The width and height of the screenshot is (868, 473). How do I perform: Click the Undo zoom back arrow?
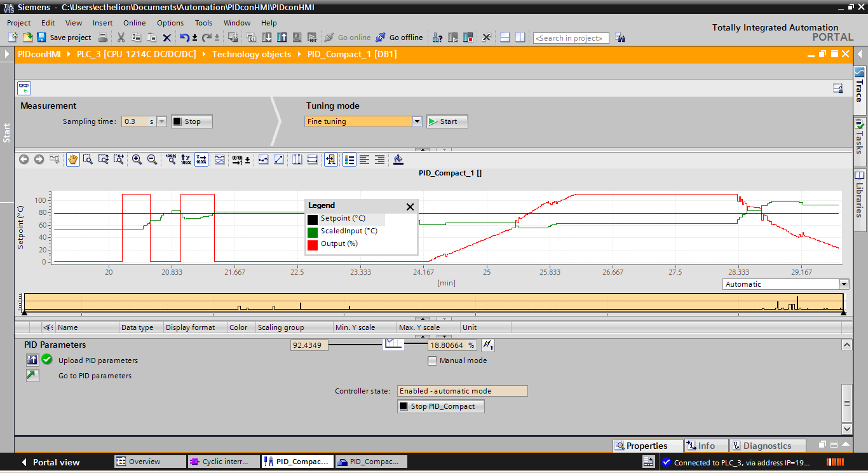pyautogui.click(x=24, y=160)
